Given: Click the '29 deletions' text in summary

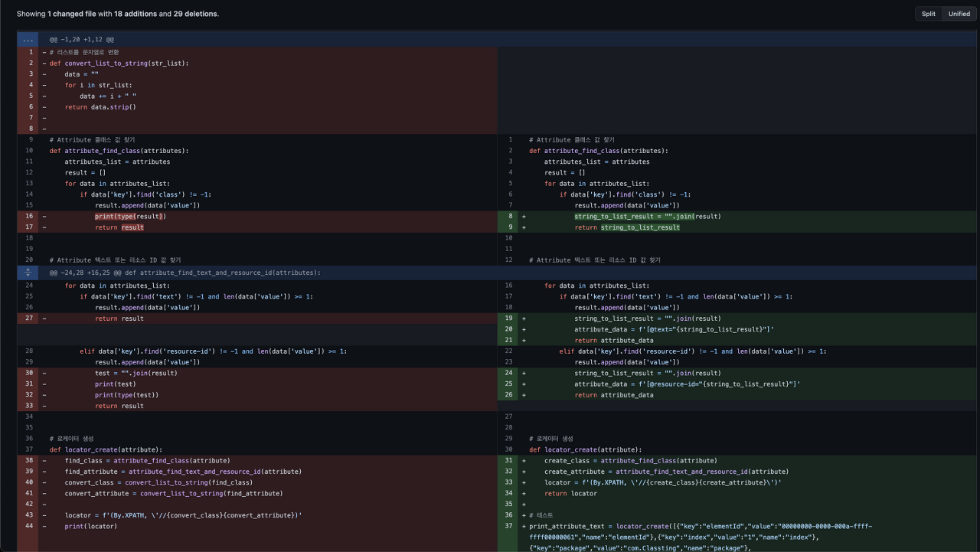Looking at the screenshot, I should [195, 14].
